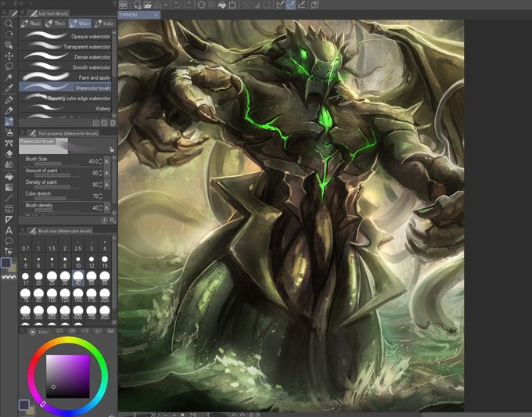Select the transparent color bar
Viewport: 532px width, 417px height.
point(9,277)
